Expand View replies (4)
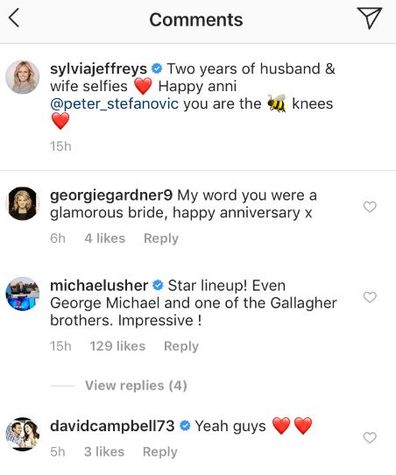Image resolution: width=396 pixels, height=475 pixels. point(136,386)
